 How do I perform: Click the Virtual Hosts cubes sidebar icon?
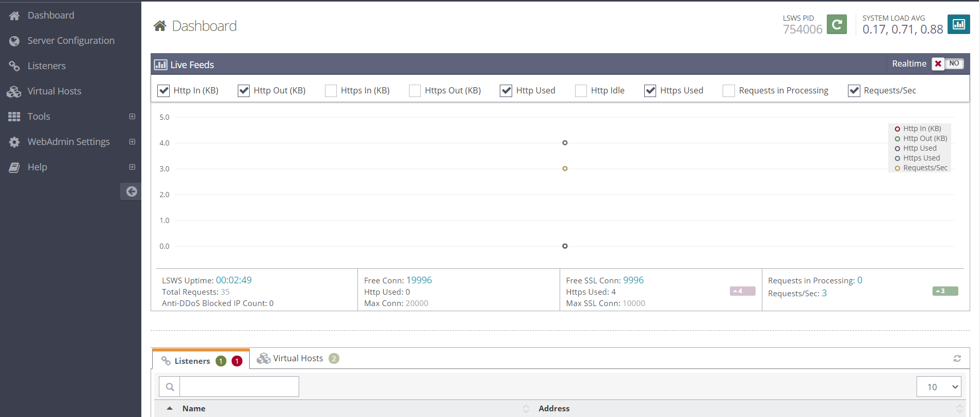click(14, 91)
